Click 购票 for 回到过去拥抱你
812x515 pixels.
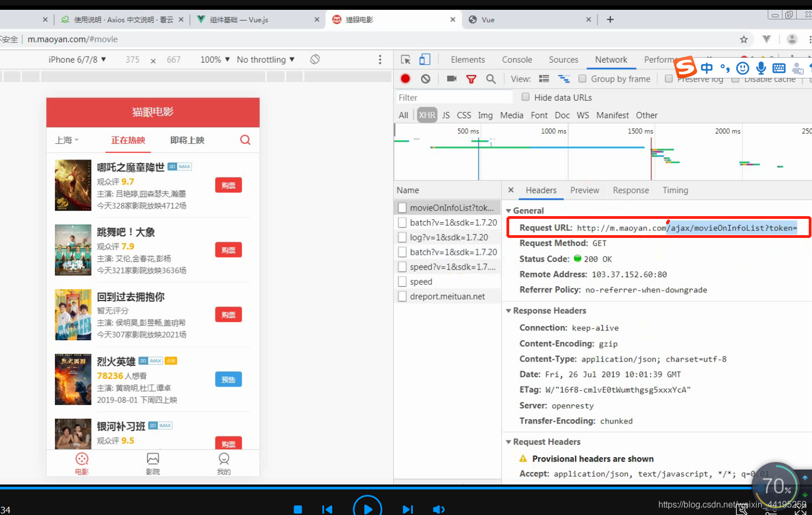point(228,315)
